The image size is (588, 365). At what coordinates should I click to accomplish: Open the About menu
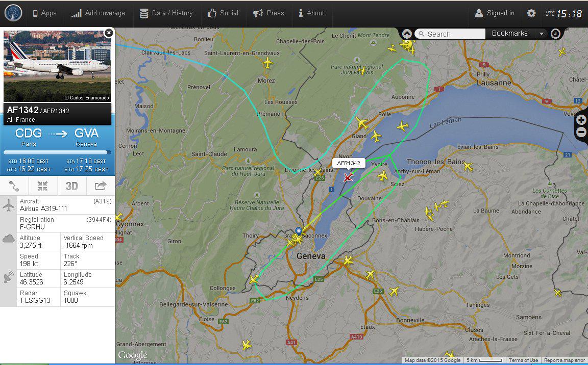(311, 13)
